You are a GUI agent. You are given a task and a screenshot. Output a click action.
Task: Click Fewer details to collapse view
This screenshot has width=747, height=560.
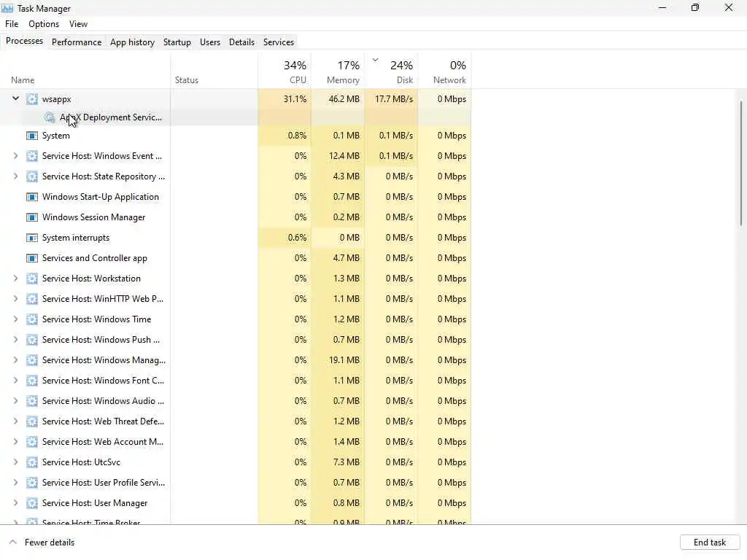(x=42, y=542)
